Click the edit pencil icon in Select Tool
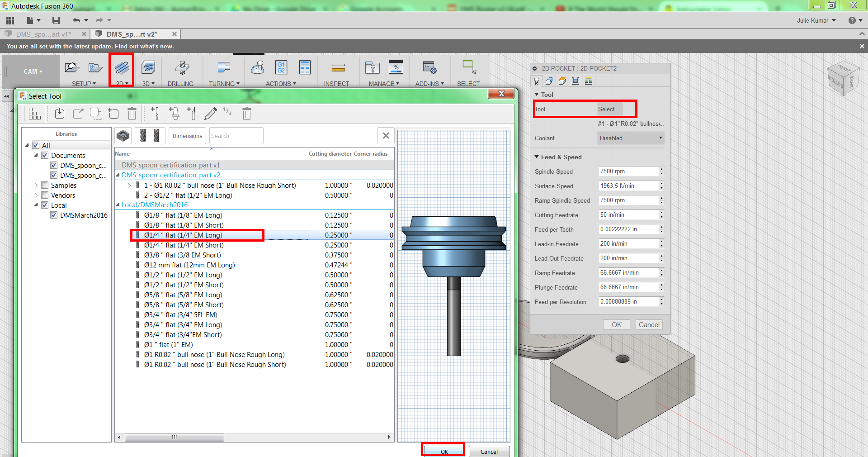 point(210,114)
